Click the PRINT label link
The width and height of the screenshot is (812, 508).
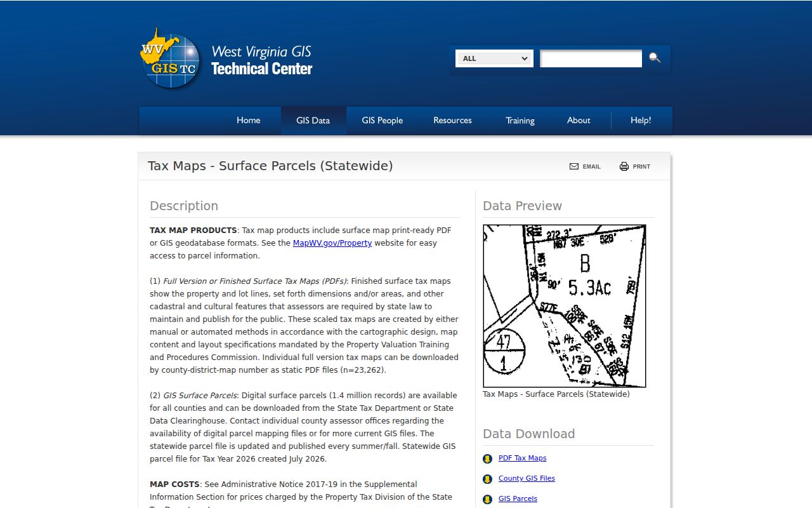[x=641, y=166]
